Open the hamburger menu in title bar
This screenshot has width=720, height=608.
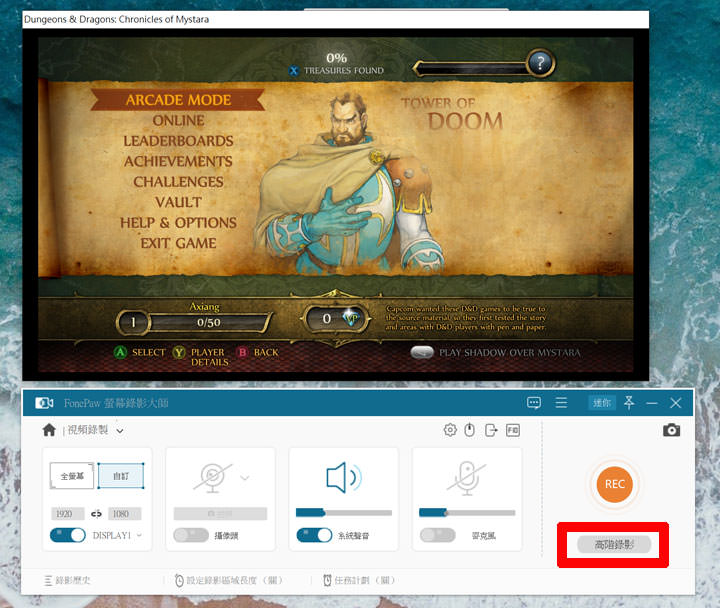tap(562, 403)
